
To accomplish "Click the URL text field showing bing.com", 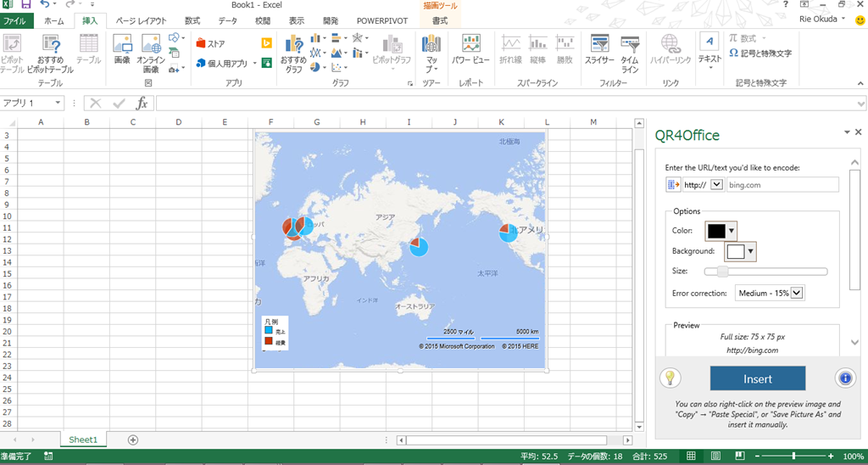I will [x=782, y=185].
